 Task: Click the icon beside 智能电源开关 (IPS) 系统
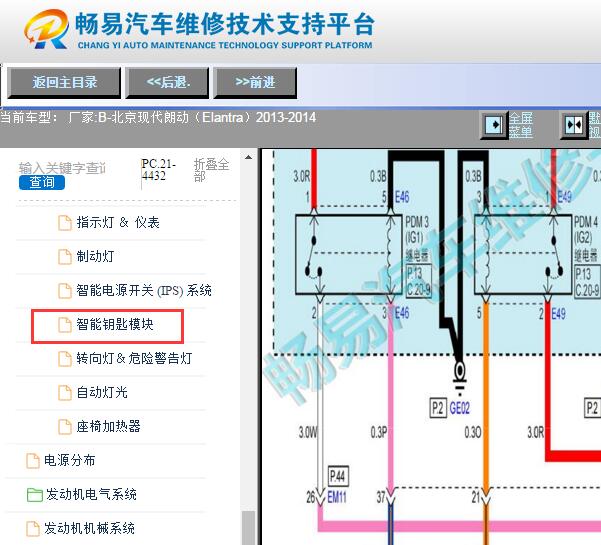[x=65, y=291]
